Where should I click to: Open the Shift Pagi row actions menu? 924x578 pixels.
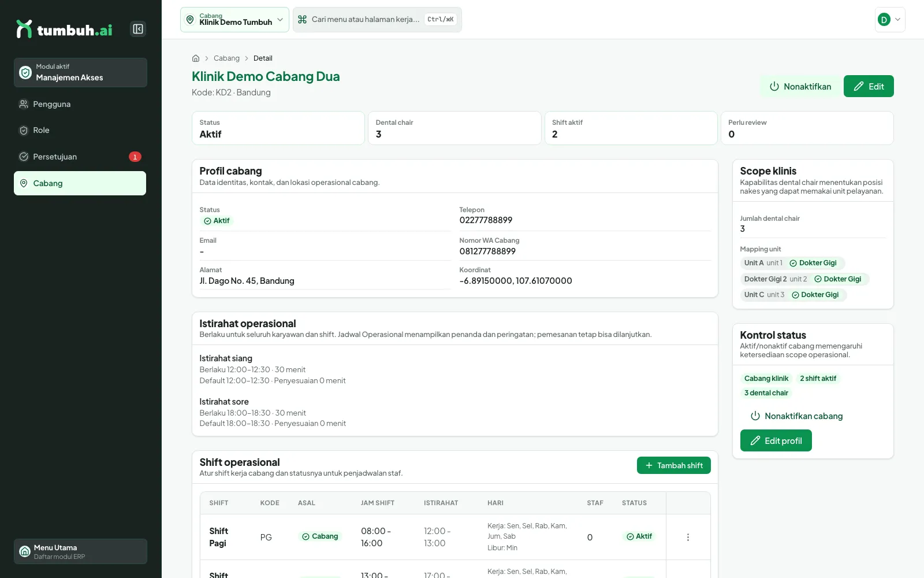pos(688,537)
